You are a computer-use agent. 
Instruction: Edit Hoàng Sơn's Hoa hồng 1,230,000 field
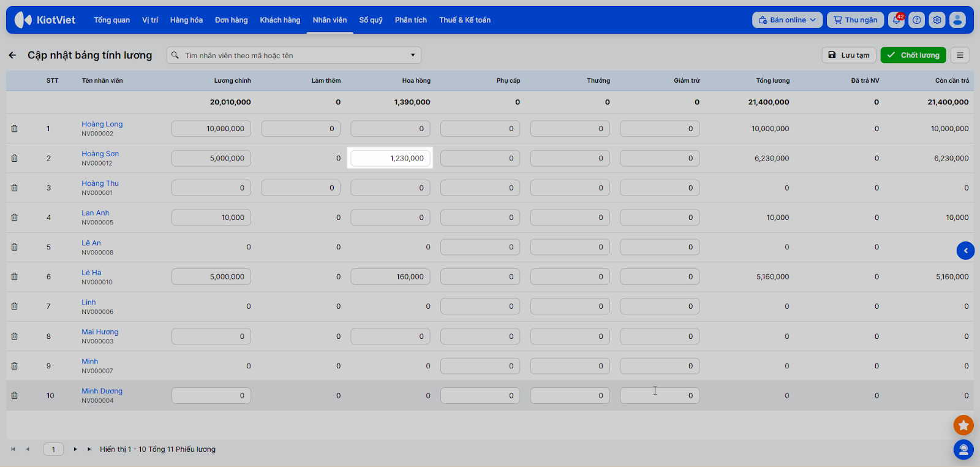tap(390, 158)
